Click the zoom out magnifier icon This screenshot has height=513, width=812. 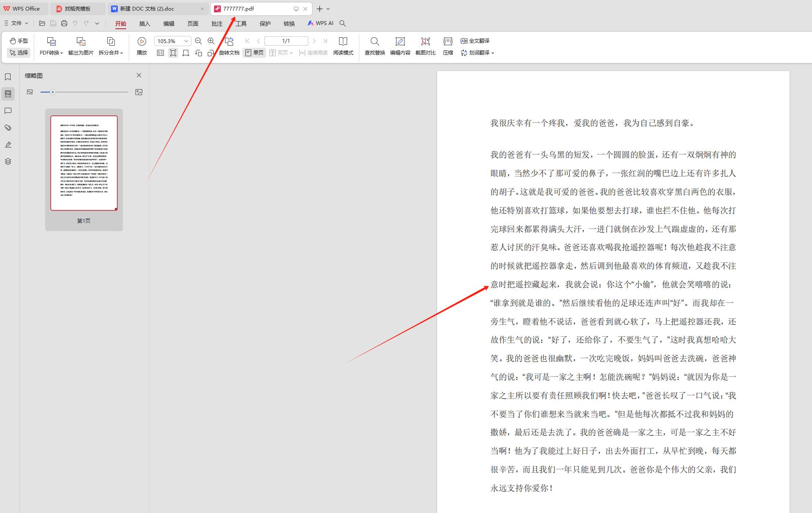coord(198,41)
